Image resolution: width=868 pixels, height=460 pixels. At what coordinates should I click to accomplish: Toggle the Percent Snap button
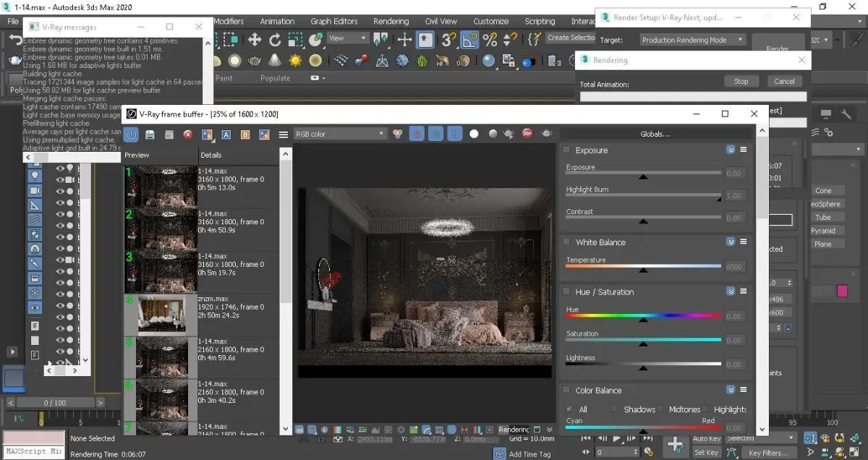pos(490,40)
